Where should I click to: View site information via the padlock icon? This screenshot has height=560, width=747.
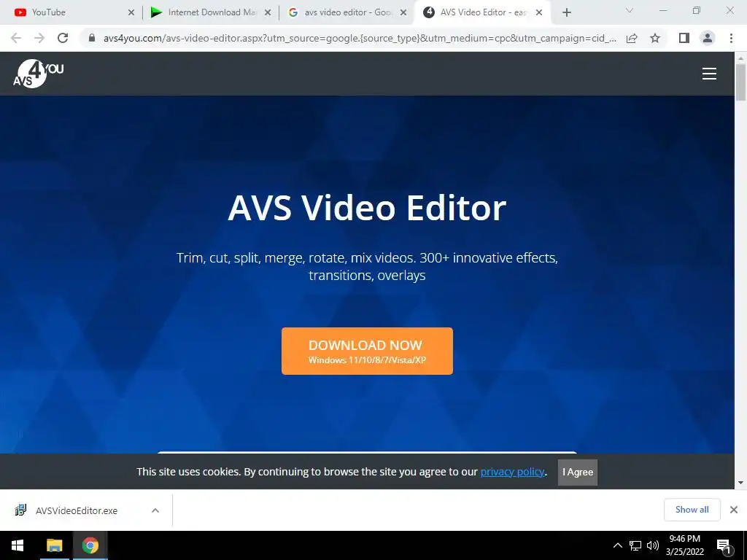(x=92, y=38)
